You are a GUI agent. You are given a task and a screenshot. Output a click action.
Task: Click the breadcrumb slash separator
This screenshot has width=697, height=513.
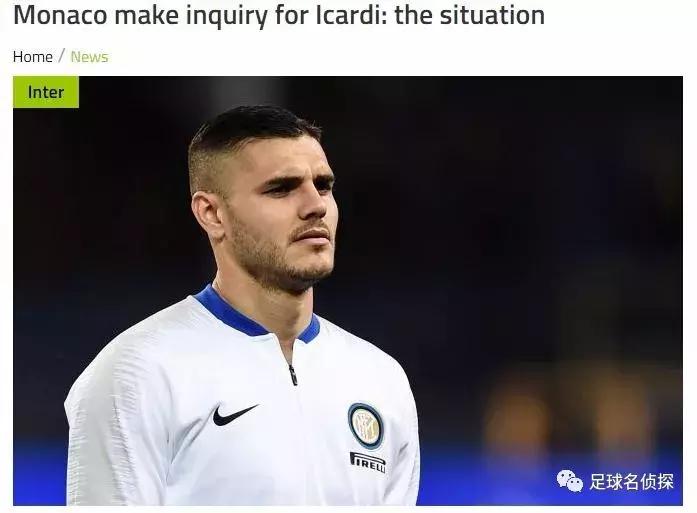click(62, 56)
